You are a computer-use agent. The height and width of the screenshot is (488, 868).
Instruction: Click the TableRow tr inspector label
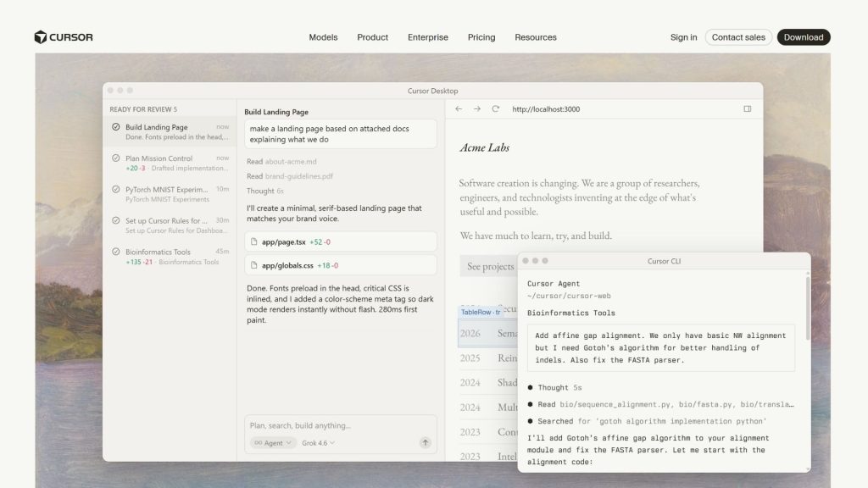pyautogui.click(x=481, y=312)
